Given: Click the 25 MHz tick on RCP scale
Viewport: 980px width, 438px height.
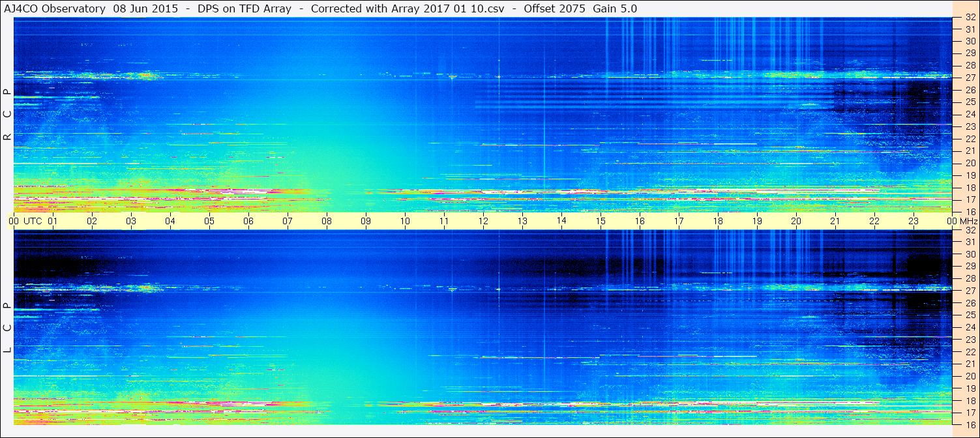Looking at the screenshot, I should tap(970, 102).
